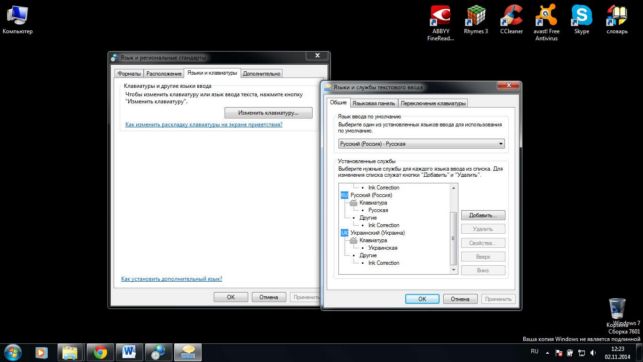
Task: Open the ABBYY FineReader desktop shortcut
Action: [x=440, y=23]
